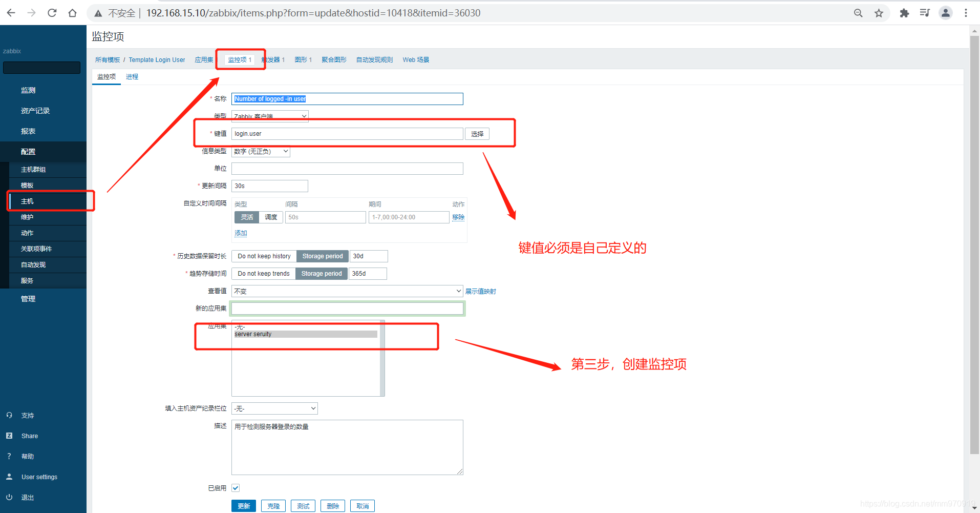Choose Do not keep trends
Image resolution: width=980 pixels, height=513 pixels.
click(x=264, y=274)
